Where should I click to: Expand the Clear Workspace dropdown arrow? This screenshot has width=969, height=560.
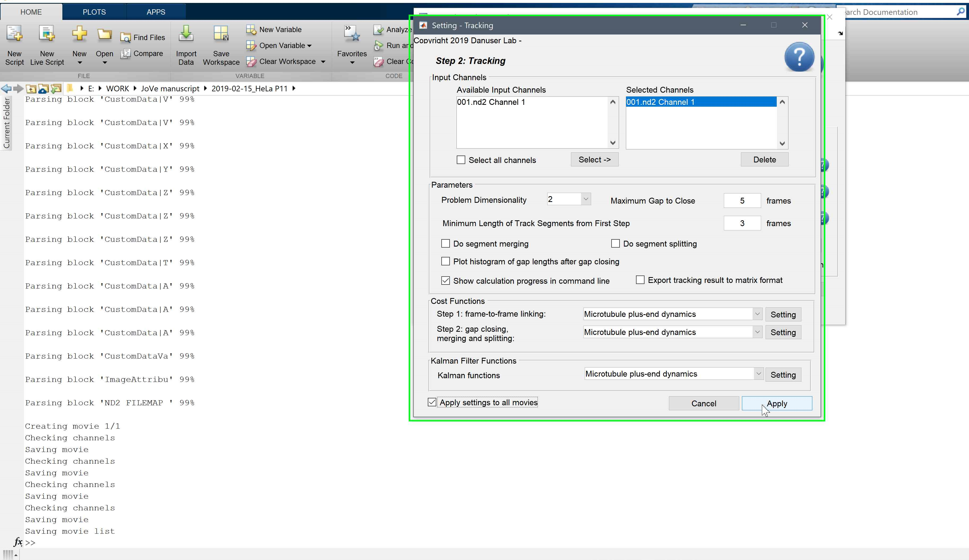point(323,62)
